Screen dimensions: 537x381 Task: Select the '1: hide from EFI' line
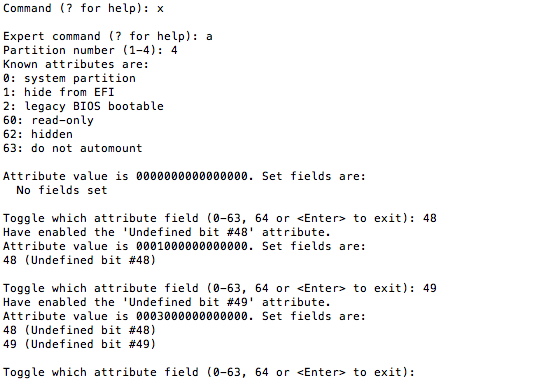click(x=59, y=93)
